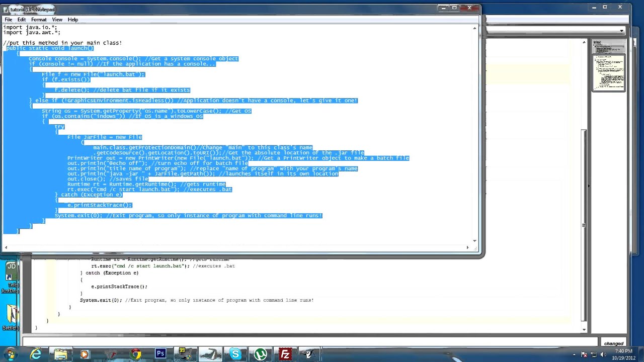The image size is (644, 362).
Task: Click Notepad horizontal scrollbar left arrow
Action: pos(6,247)
